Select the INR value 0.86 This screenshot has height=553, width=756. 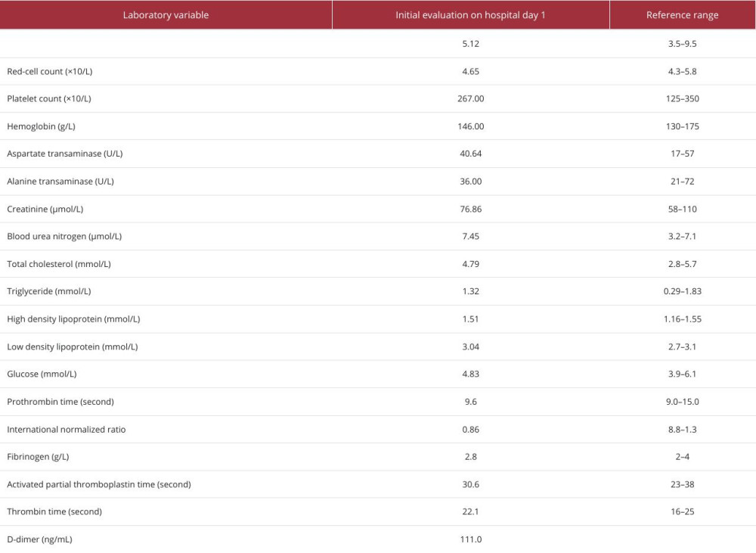470,430
